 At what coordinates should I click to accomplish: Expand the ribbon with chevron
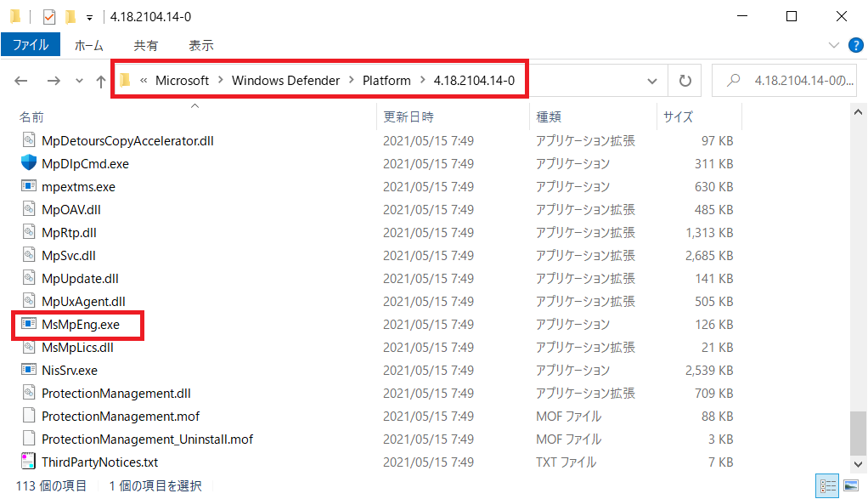point(834,45)
